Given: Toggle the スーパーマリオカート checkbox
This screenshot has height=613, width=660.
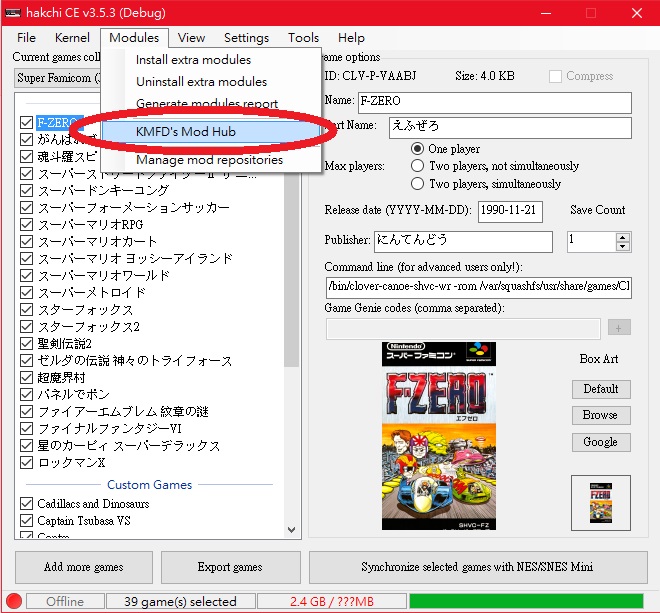Looking at the screenshot, I should 27,242.
